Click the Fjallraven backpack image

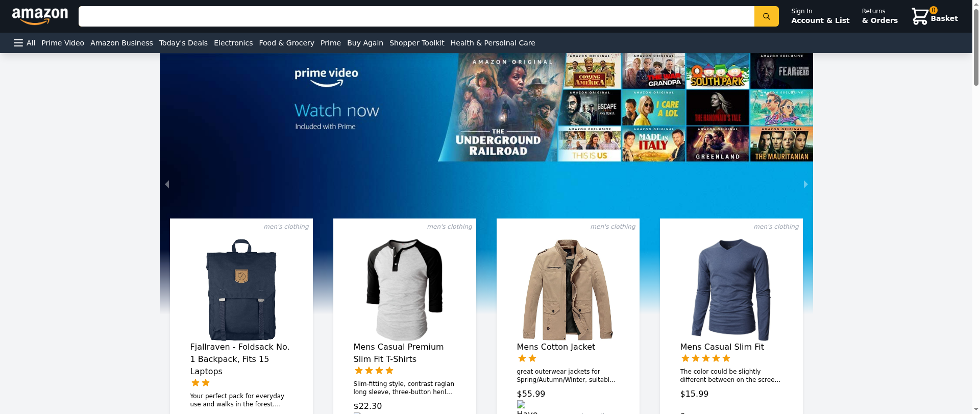[x=241, y=289]
